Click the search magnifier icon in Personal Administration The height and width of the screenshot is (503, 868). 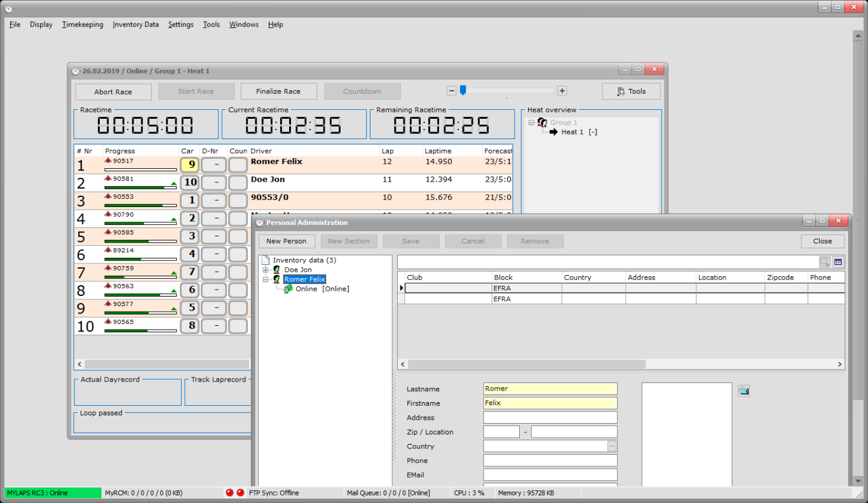click(x=824, y=262)
